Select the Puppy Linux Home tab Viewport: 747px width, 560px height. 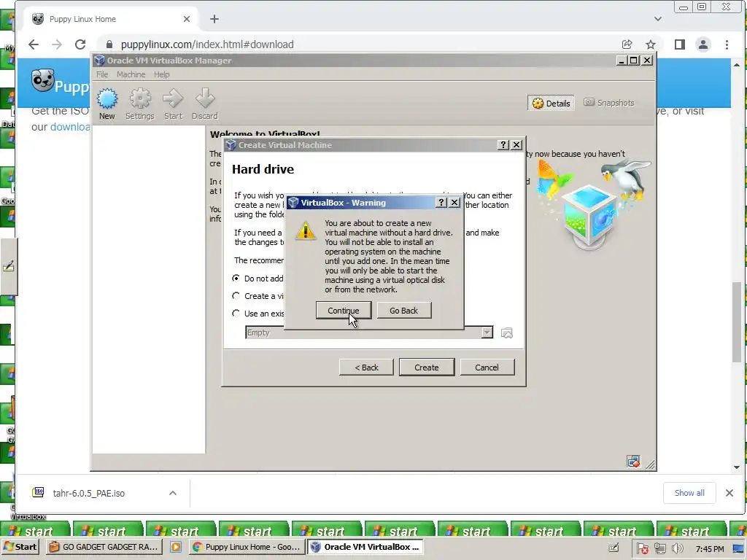111,19
